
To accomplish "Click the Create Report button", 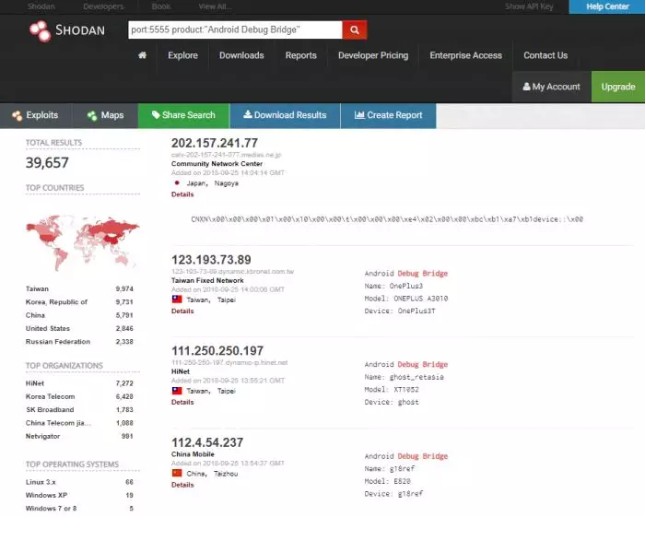I will (387, 115).
